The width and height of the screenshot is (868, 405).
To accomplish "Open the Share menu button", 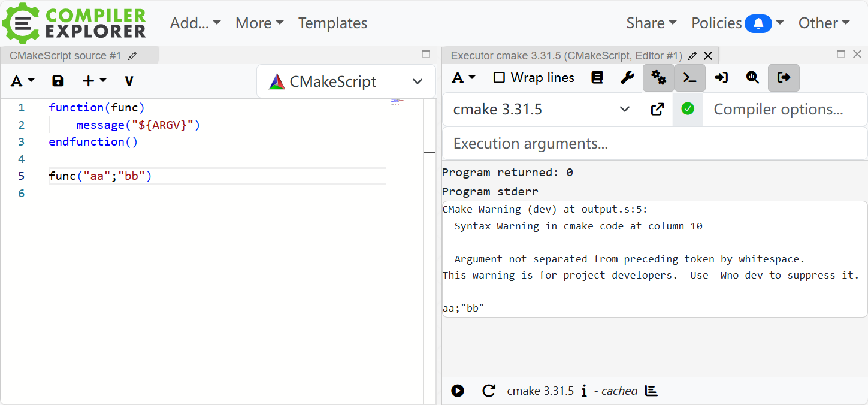I will [651, 23].
